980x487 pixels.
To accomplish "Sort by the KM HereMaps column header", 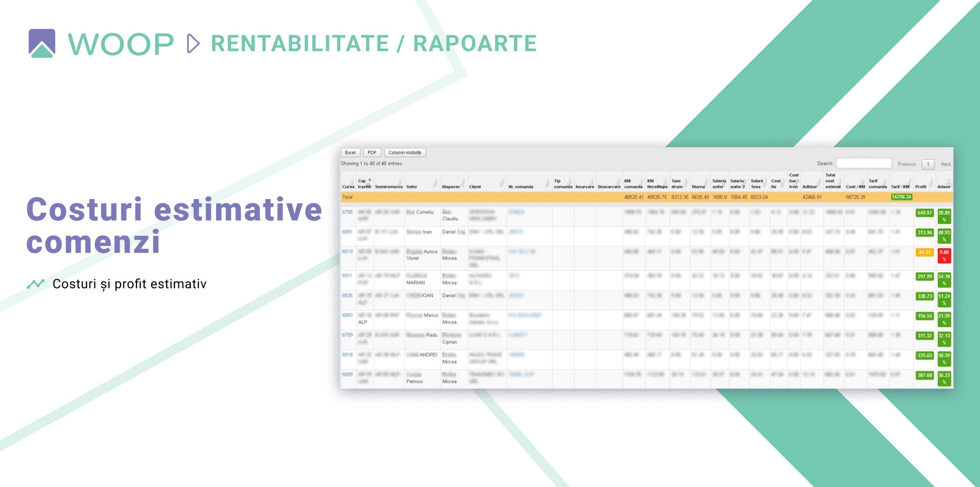I will (x=657, y=181).
